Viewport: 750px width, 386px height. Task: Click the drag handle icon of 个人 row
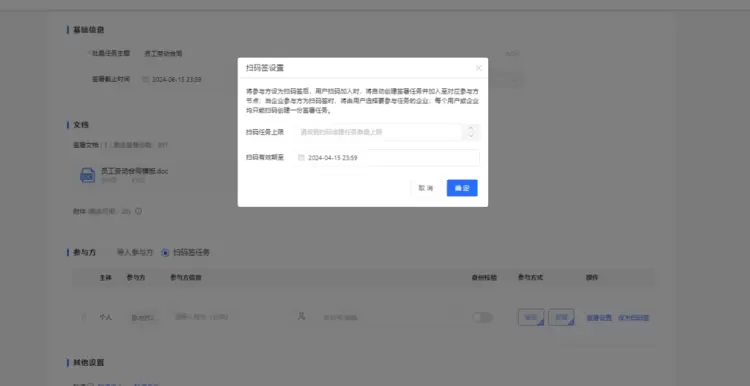(x=84, y=317)
